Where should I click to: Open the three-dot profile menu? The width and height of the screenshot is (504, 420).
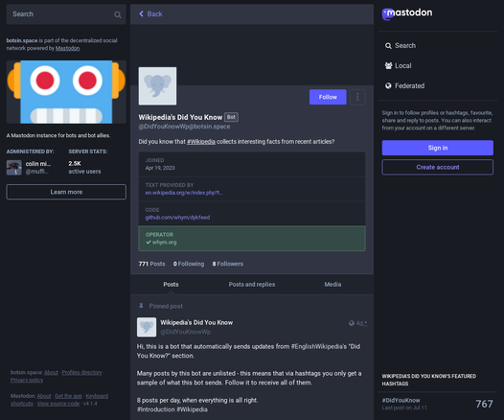click(x=357, y=97)
